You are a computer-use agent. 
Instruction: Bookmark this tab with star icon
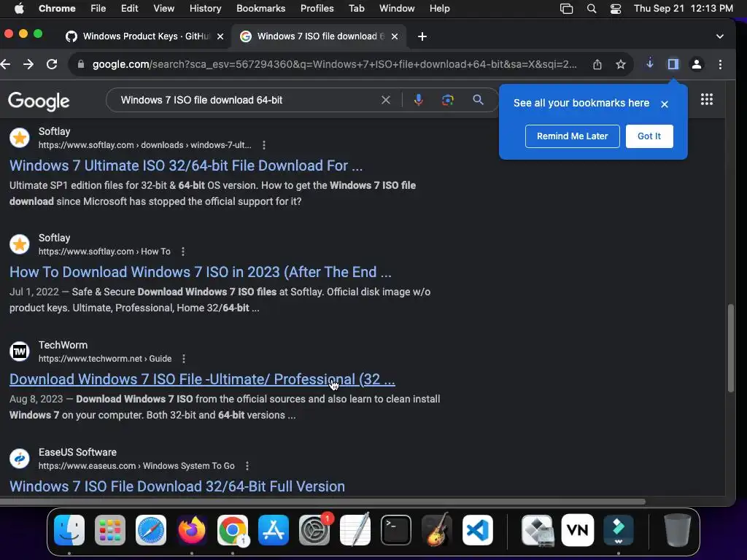pos(620,64)
